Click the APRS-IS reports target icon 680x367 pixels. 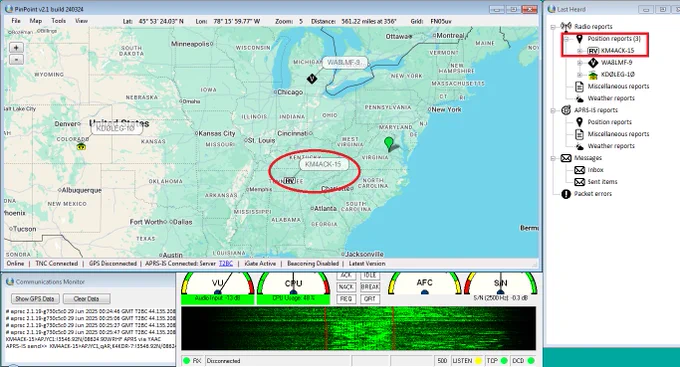click(566, 110)
